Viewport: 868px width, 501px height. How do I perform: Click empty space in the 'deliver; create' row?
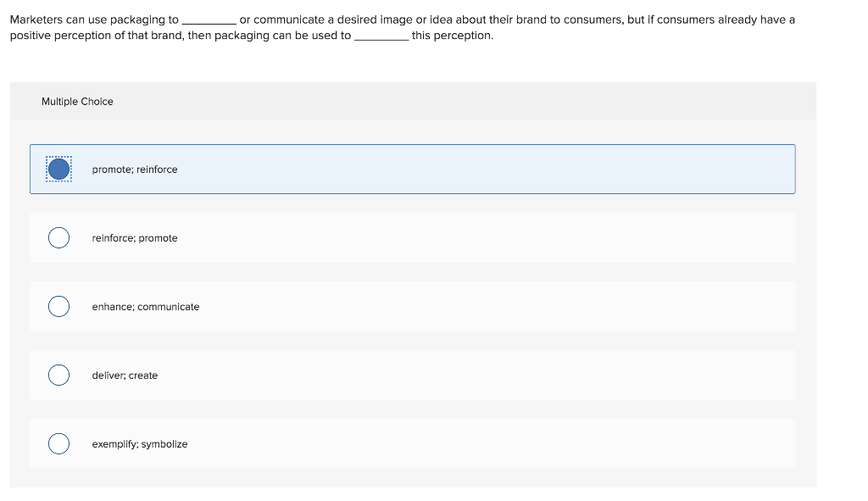[509, 375]
